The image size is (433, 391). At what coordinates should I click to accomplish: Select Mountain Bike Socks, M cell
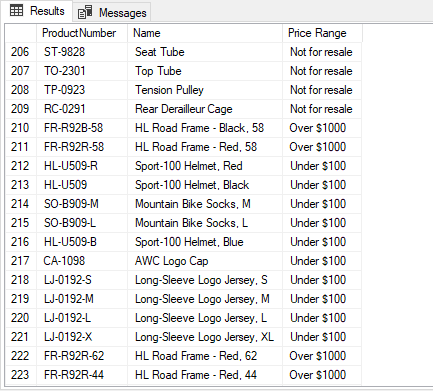click(205, 204)
